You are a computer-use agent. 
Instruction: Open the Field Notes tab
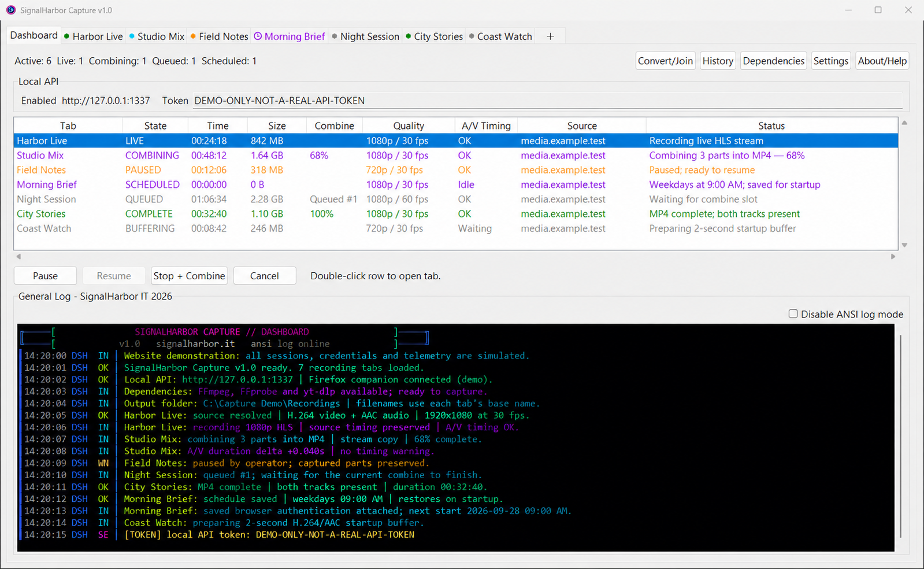click(x=219, y=36)
